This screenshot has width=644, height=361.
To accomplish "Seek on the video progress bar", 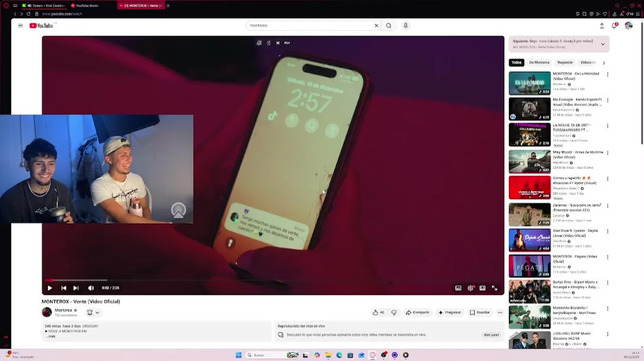I will click(x=273, y=280).
